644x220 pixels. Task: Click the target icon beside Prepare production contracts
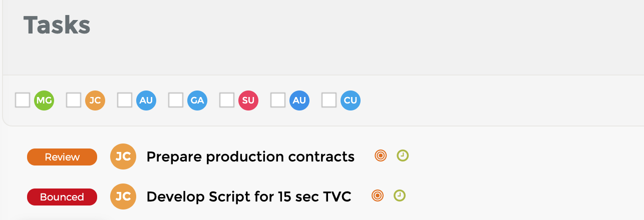click(x=381, y=156)
